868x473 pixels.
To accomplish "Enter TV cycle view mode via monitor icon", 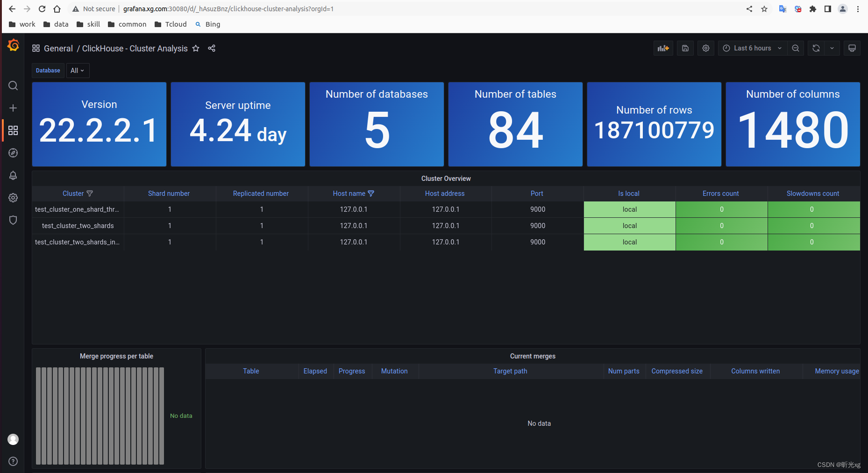I will click(x=852, y=48).
